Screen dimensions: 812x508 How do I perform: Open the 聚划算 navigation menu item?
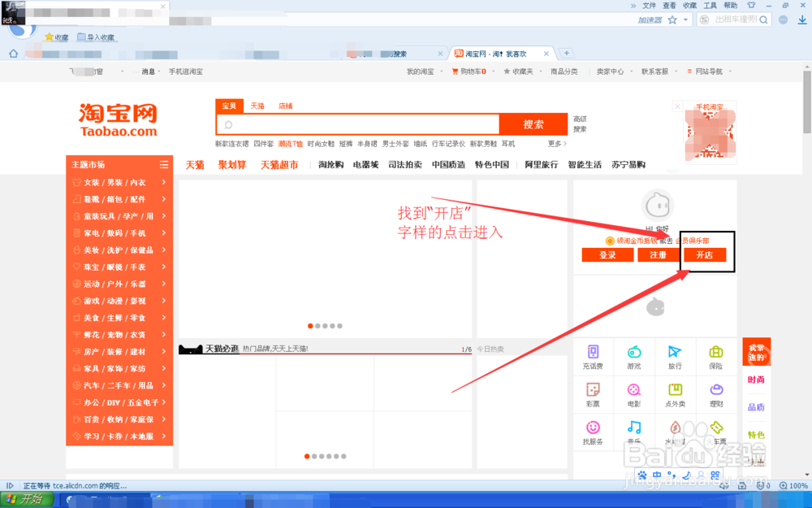point(231,164)
